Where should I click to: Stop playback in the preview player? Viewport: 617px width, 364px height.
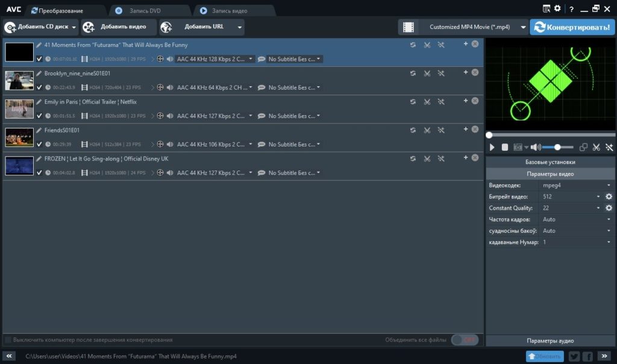505,148
